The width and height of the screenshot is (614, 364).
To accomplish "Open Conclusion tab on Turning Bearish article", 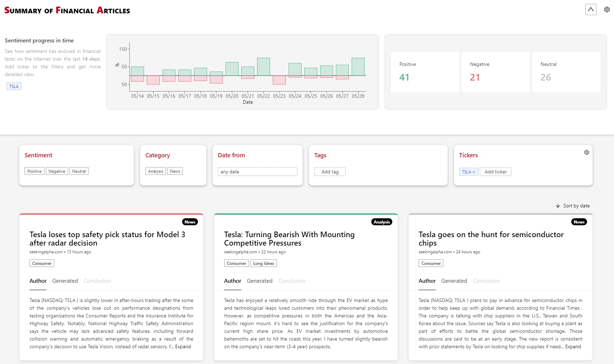I will point(292,281).
